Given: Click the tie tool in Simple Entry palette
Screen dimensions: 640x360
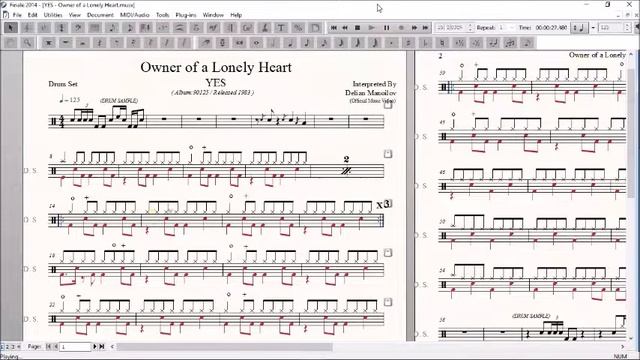Looking at the screenshot, I should click(x=493, y=43).
